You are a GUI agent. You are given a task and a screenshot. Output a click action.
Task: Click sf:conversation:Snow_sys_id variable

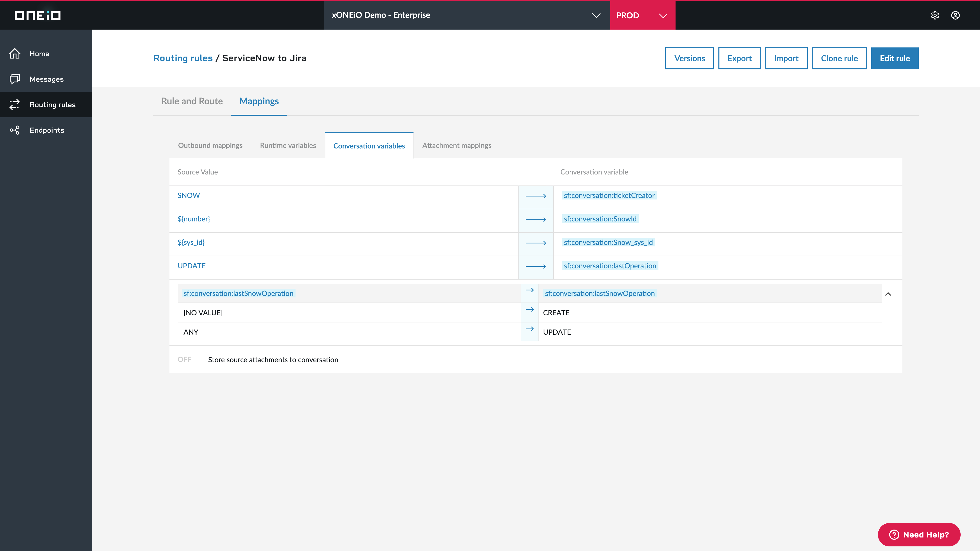(x=608, y=243)
